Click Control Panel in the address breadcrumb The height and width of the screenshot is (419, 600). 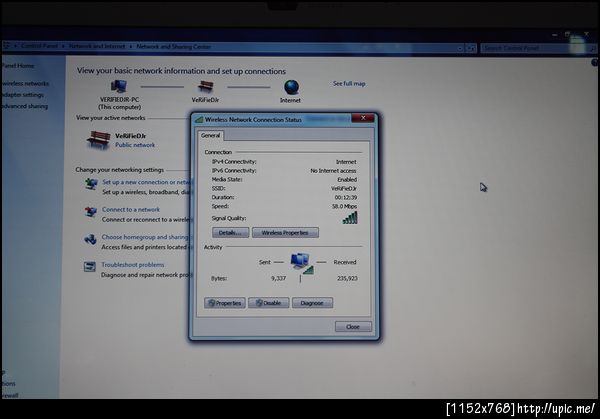pyautogui.click(x=39, y=46)
